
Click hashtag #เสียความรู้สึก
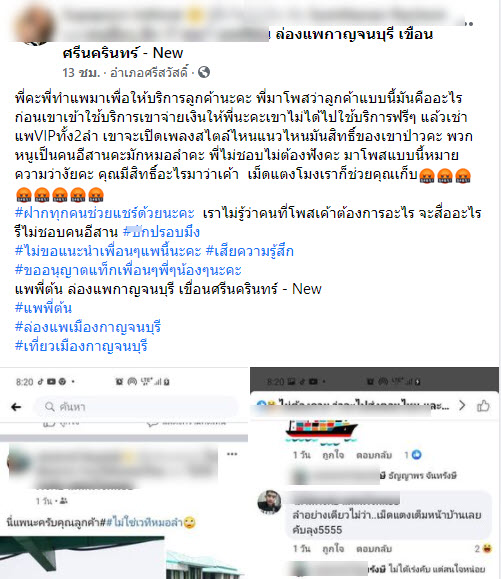(250, 251)
